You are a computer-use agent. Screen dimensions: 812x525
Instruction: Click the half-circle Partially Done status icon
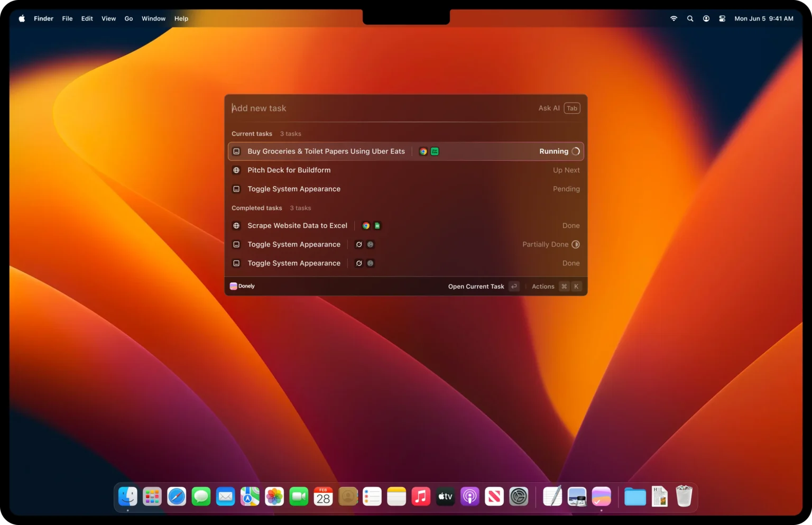576,244
